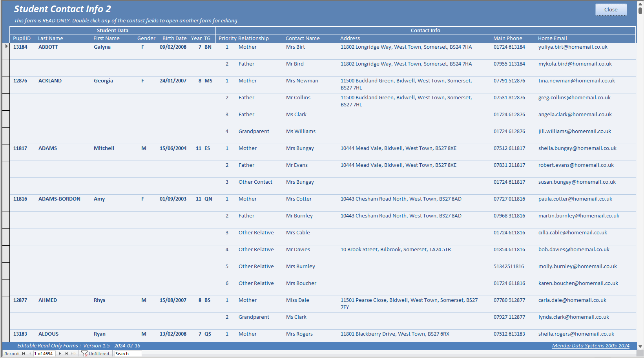
Task: Click email jill.williams@homemail.co.uk
Action: [x=575, y=132]
